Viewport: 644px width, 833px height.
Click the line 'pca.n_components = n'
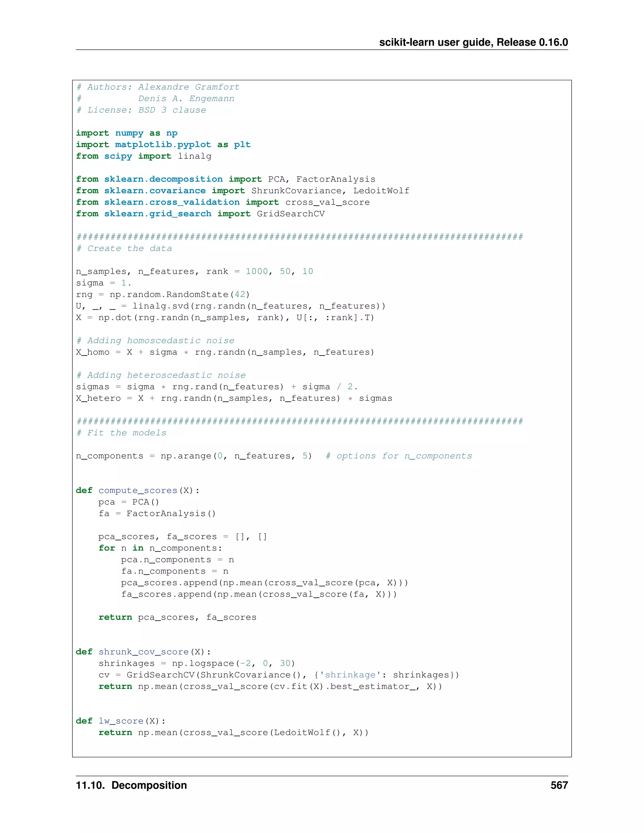[x=177, y=560]
